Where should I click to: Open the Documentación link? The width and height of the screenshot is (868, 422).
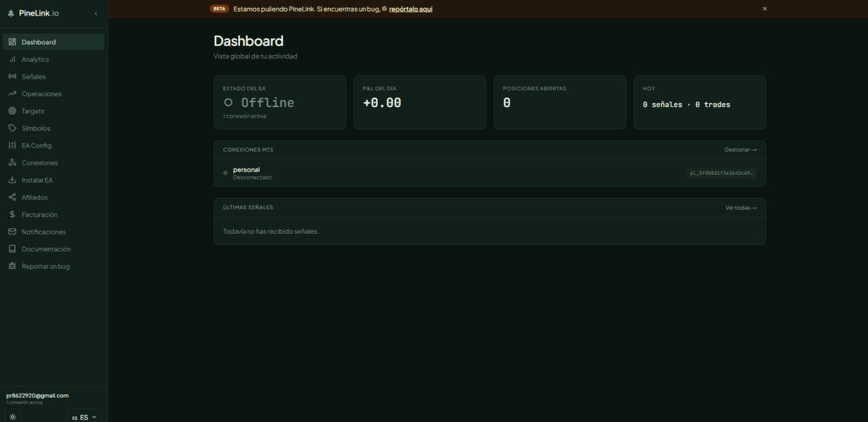pos(54,249)
